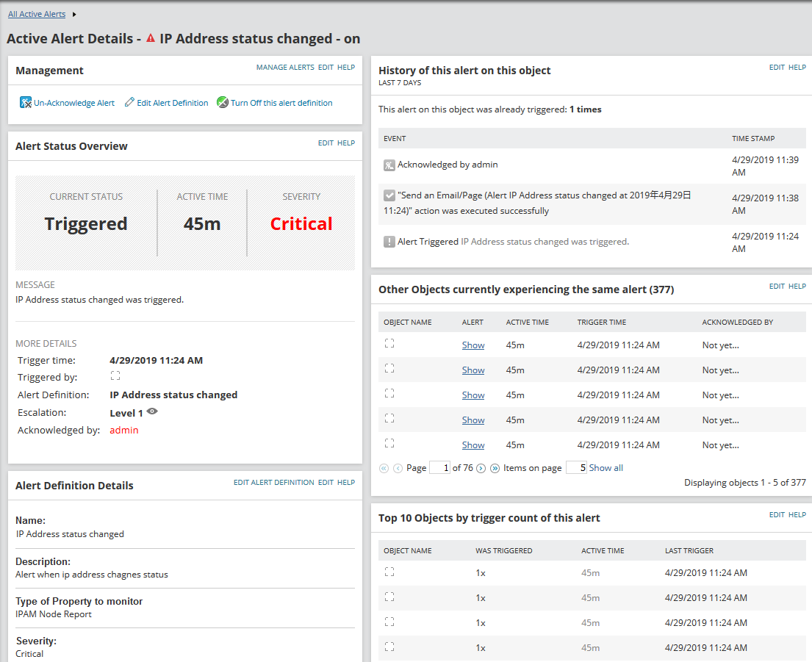Go to previous page of objects
The height and width of the screenshot is (662, 812).
tap(398, 468)
